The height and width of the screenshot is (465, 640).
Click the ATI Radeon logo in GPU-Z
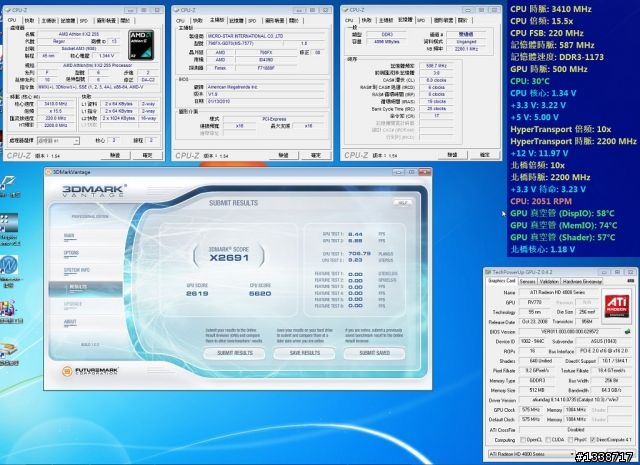(x=617, y=306)
